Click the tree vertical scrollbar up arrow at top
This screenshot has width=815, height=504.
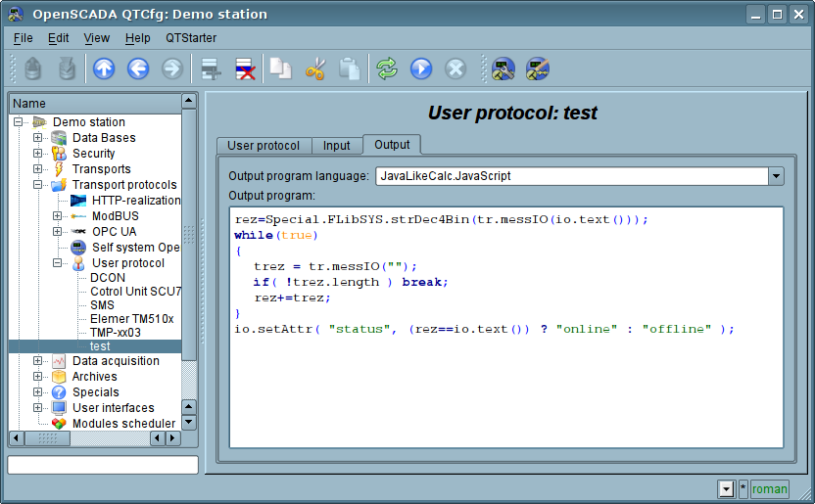[189, 101]
